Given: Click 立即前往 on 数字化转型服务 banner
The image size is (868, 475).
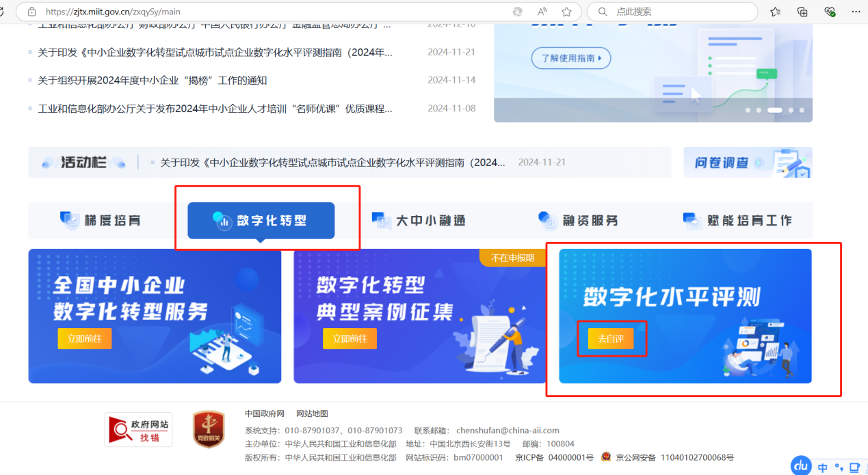Looking at the screenshot, I should (x=84, y=339).
